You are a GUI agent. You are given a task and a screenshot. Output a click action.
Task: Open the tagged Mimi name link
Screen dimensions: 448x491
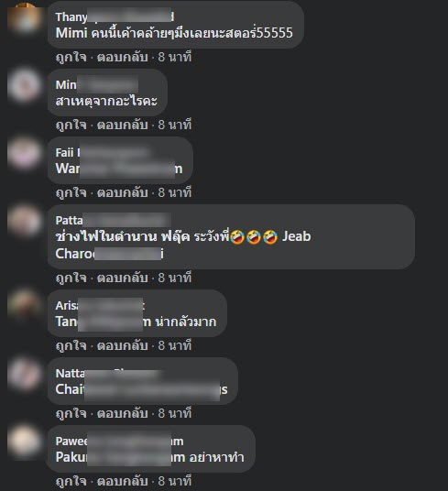pos(71,33)
